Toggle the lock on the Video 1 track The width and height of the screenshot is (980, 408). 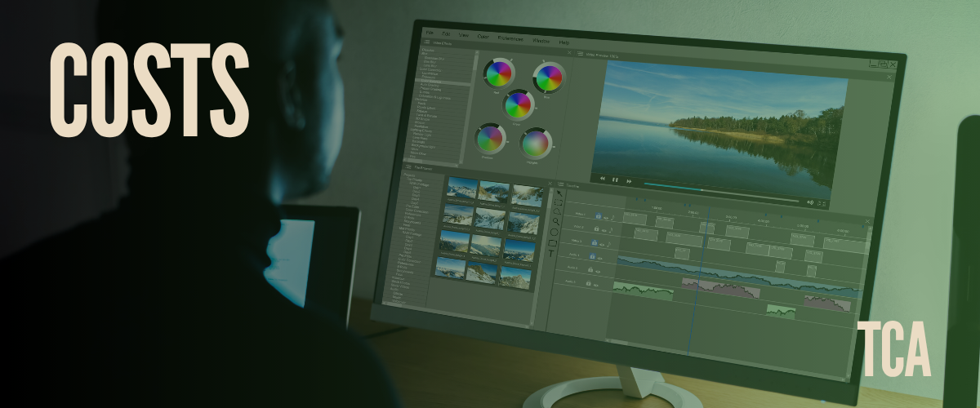tap(599, 215)
